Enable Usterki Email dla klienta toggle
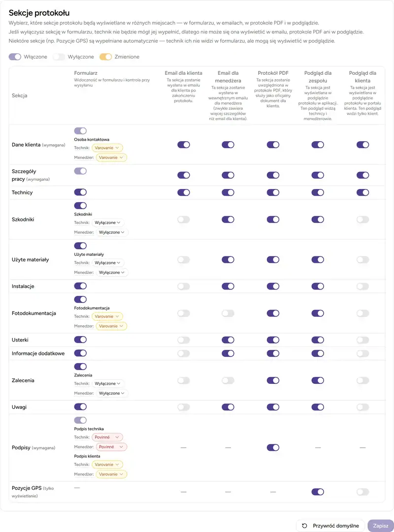This screenshot has width=394, height=532. [183, 340]
